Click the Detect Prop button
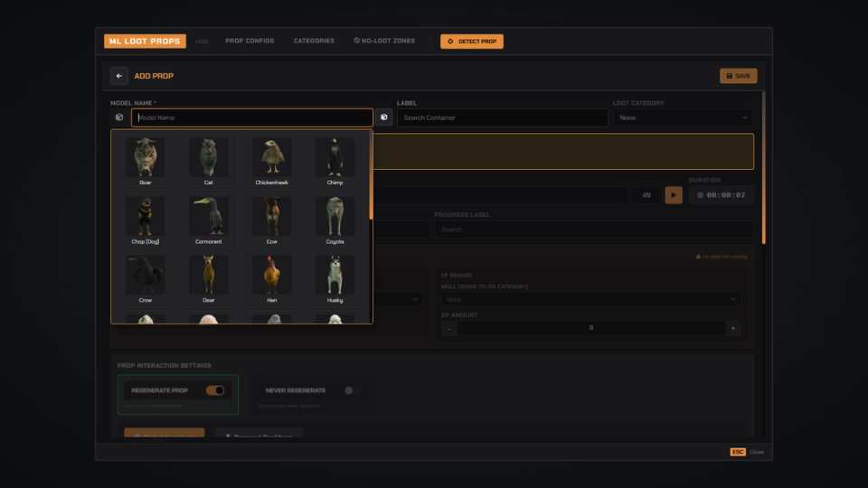868x488 pixels. point(472,42)
